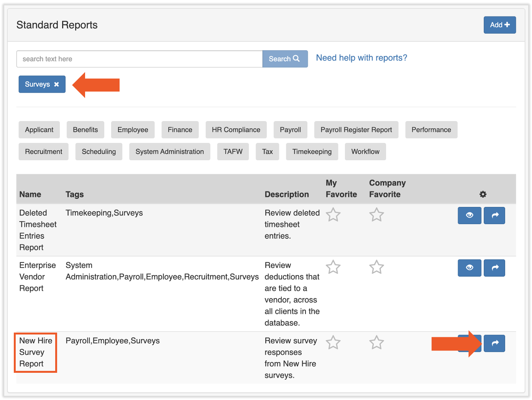
Task: Filter reports by the Workflow tag
Action: point(365,151)
